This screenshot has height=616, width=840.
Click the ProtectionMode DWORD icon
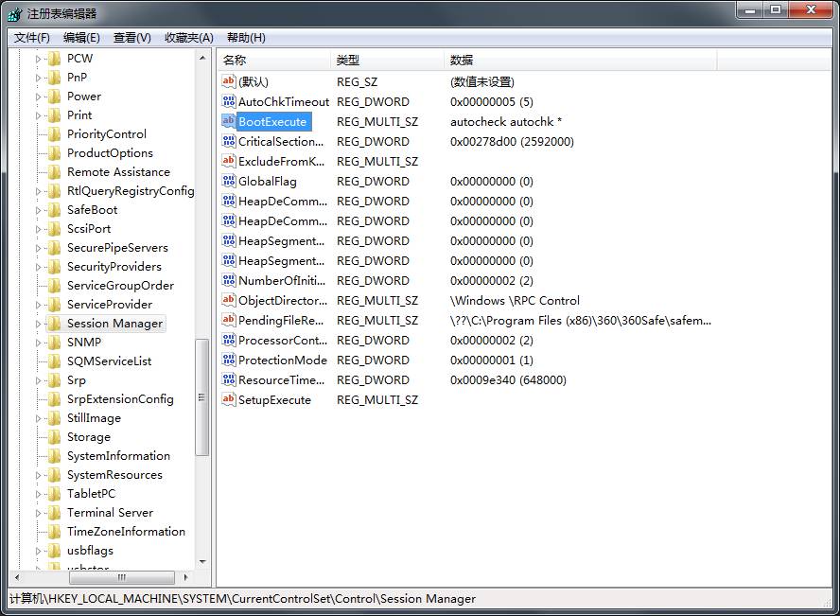tap(228, 360)
